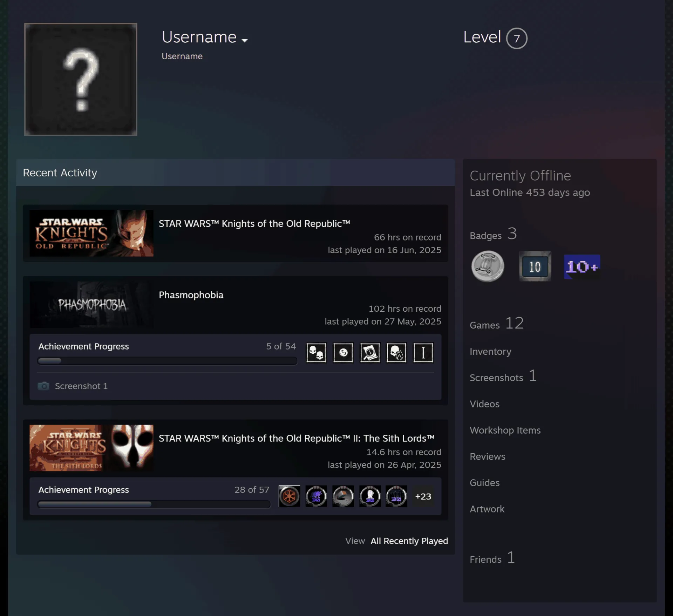Open Screenshot 1 link under Phasmophobia
Image resolution: width=673 pixels, height=616 pixels.
click(x=81, y=386)
